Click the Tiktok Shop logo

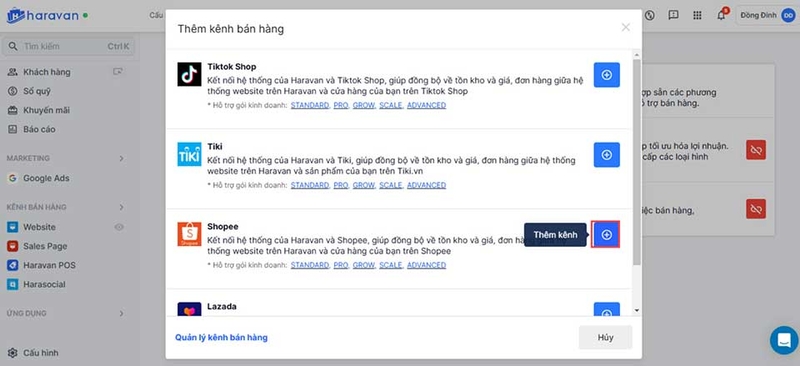click(x=189, y=75)
